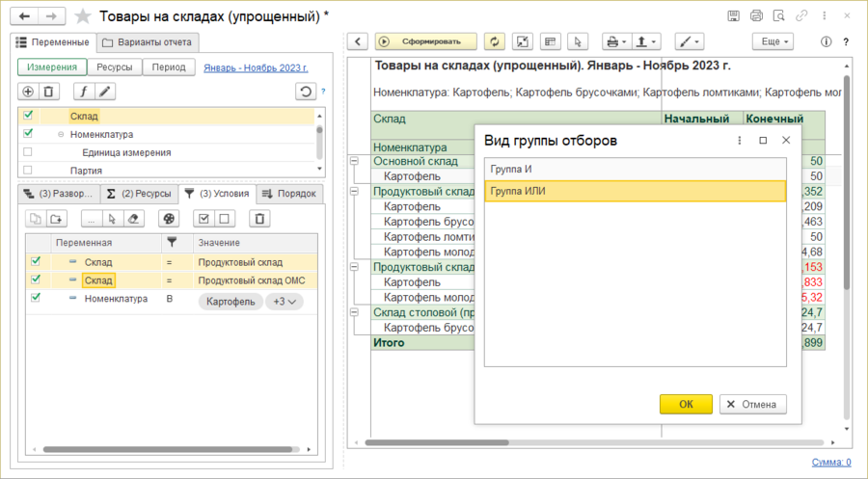Click the refresh report icon beside Сформировать
Image resolution: width=868 pixels, height=479 pixels.
tap(496, 41)
